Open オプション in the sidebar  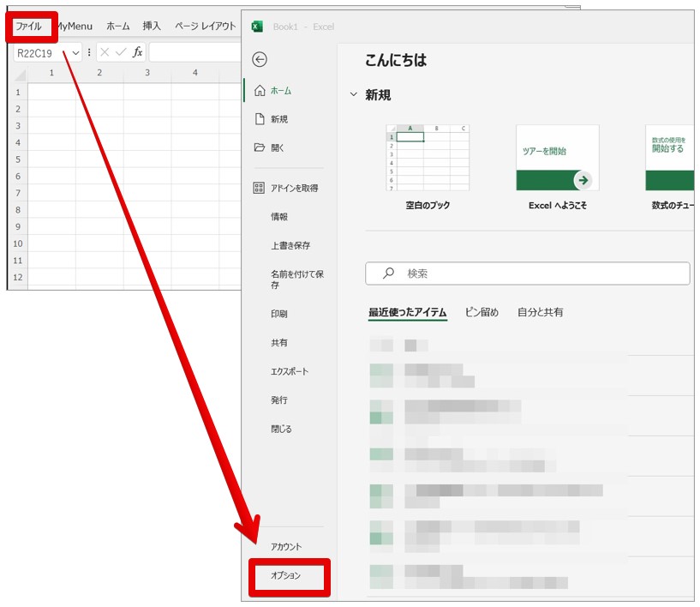[286, 576]
